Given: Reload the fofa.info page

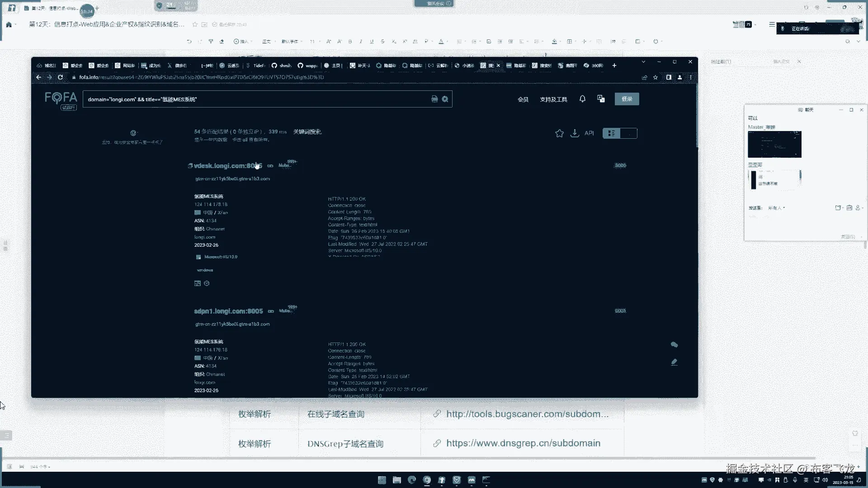Looking at the screenshot, I should pyautogui.click(x=60, y=77).
